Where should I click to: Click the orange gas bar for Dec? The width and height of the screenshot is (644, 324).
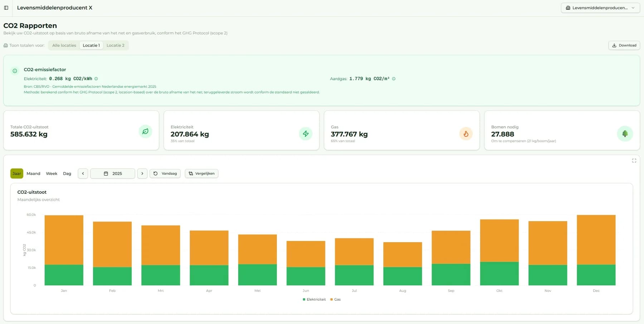coord(596,240)
